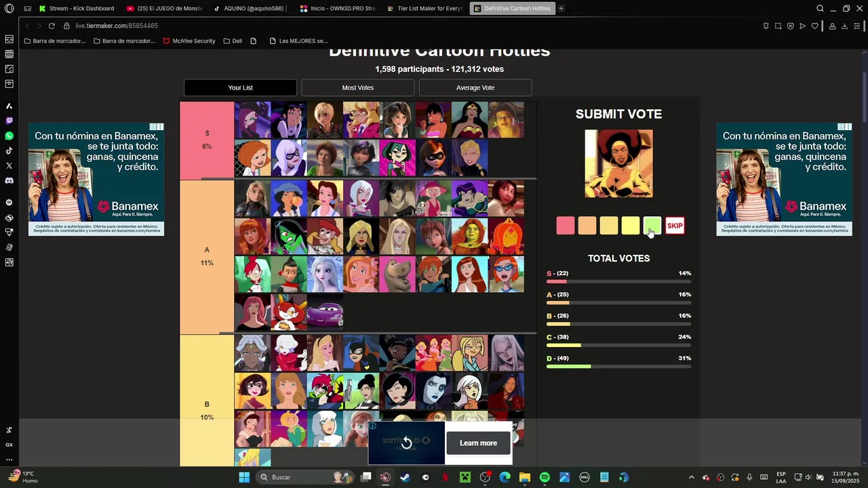Open TikTok from the sidebar
This screenshot has height=488, width=868.
[x=9, y=150]
